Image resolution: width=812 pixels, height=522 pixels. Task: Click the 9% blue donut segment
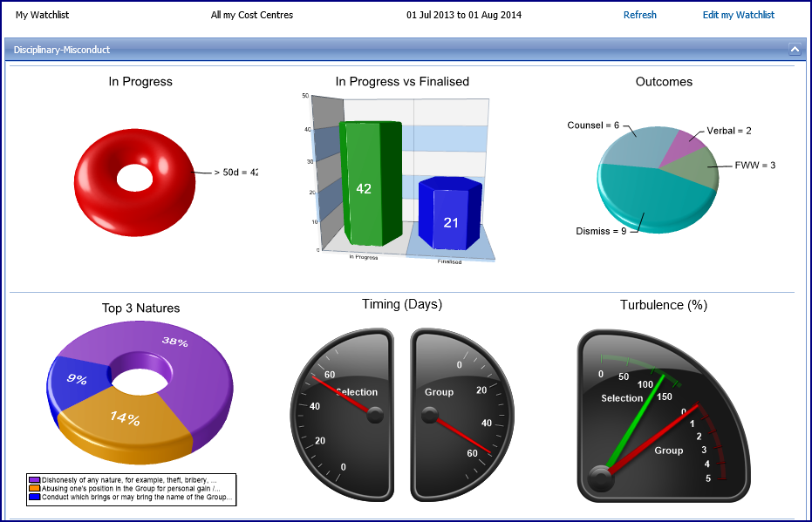[x=78, y=385]
